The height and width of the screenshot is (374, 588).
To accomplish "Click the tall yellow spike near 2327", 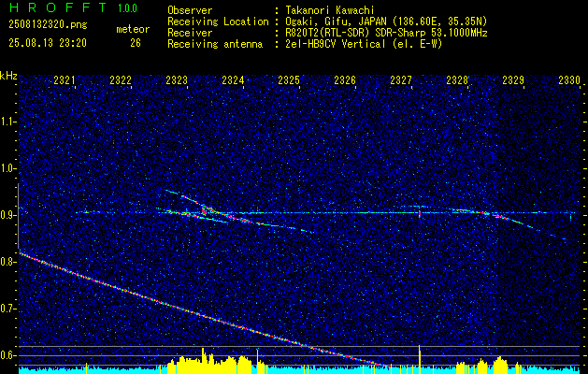I will coord(419,358).
